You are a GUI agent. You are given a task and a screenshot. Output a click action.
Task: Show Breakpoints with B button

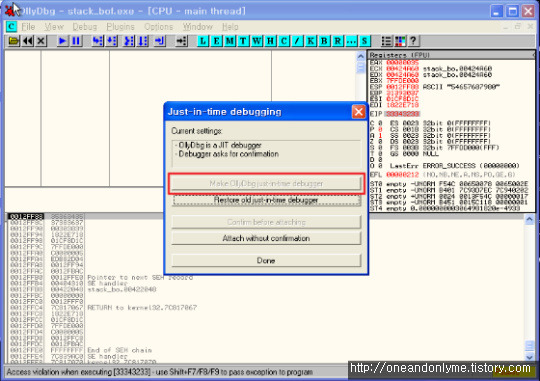pyautogui.click(x=324, y=41)
